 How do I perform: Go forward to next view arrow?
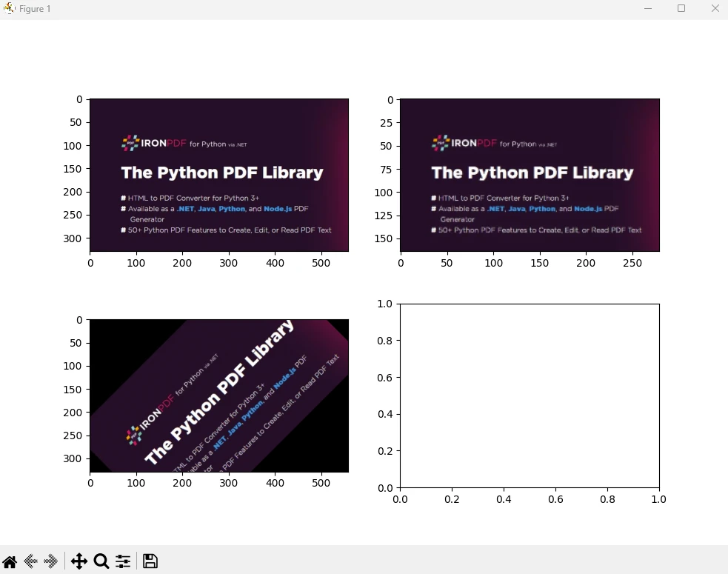[x=50, y=561]
